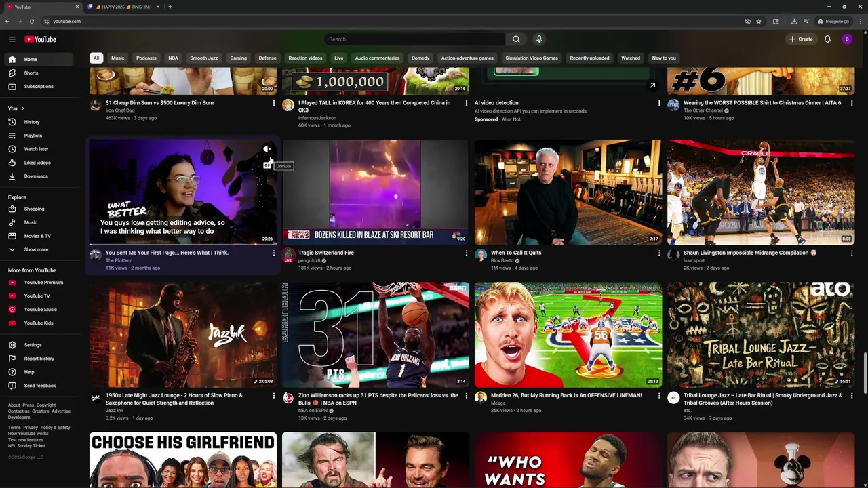This screenshot has width=868, height=488.
Task: Reload the page in the browser toolbar
Action: 31,21
